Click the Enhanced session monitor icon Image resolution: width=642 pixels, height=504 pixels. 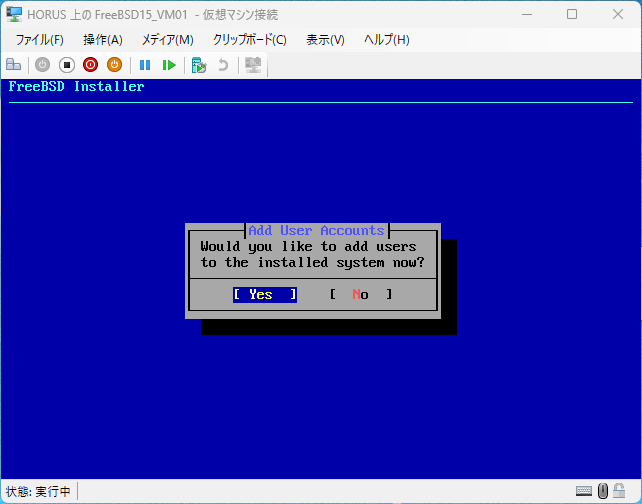253,65
